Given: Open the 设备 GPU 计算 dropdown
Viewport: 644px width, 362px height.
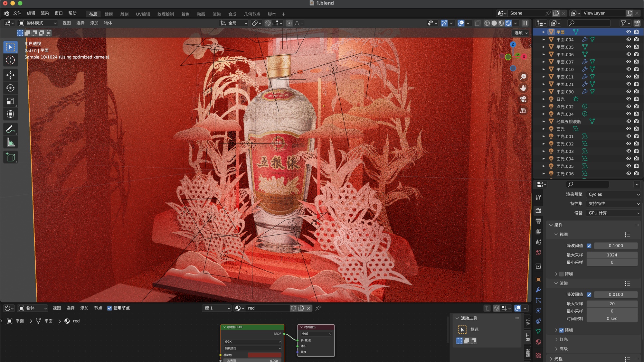Looking at the screenshot, I should point(613,213).
